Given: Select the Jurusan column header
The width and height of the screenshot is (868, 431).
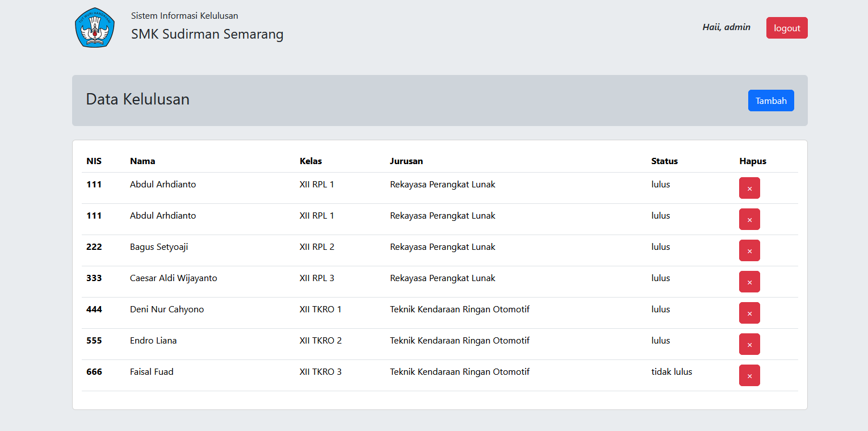Looking at the screenshot, I should pos(406,161).
